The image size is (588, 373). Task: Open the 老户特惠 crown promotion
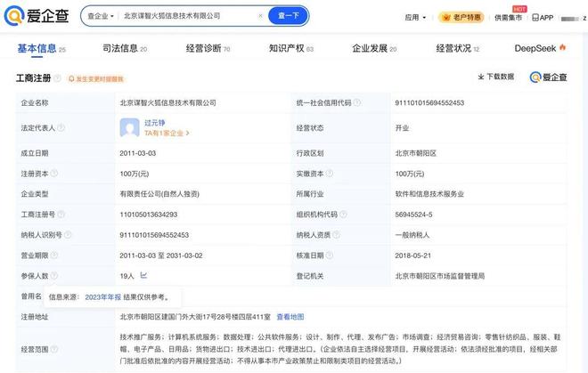coord(461,17)
